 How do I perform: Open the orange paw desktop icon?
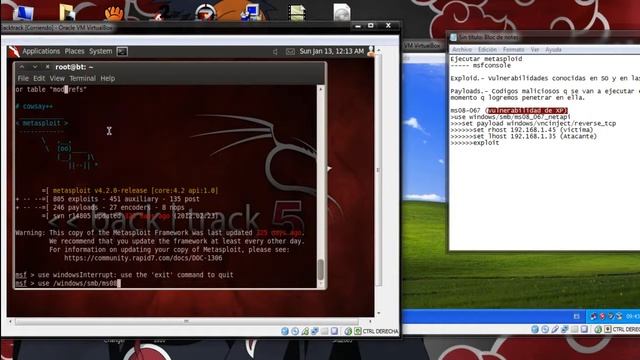[x=114, y=13]
